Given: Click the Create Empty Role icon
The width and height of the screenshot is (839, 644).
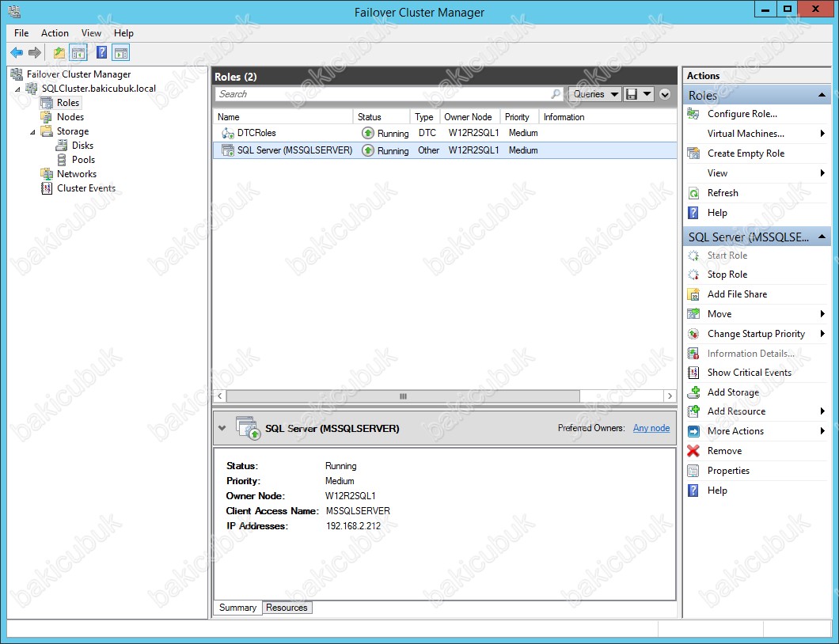Looking at the screenshot, I should coord(693,153).
